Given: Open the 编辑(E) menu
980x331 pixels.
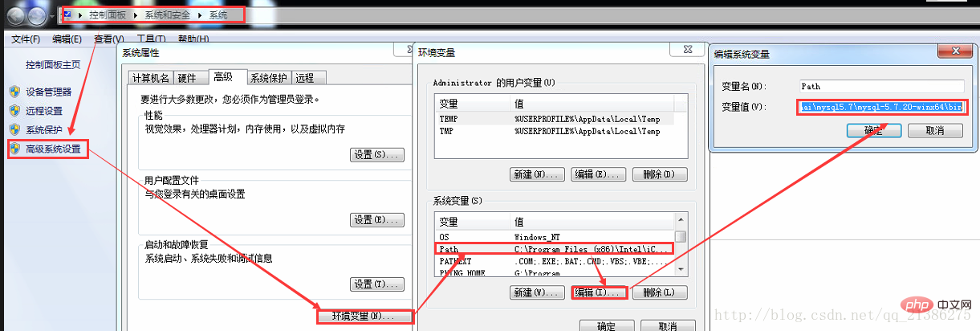Looking at the screenshot, I should 67,39.
